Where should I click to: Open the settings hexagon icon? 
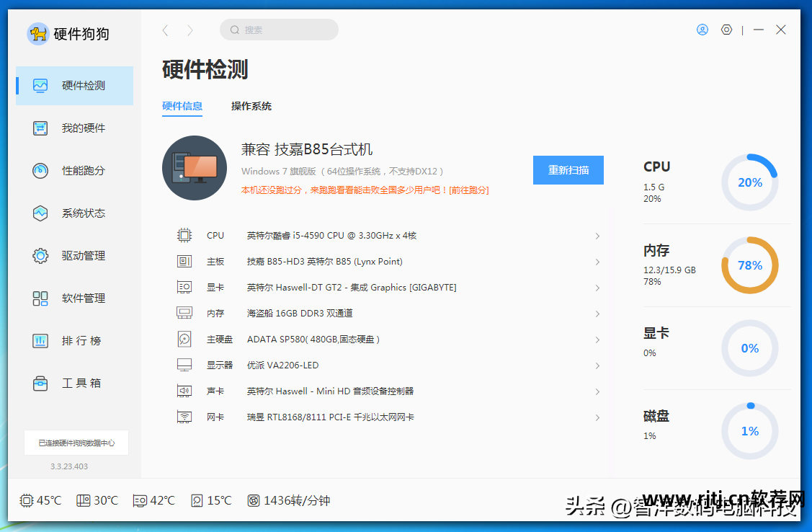726,30
